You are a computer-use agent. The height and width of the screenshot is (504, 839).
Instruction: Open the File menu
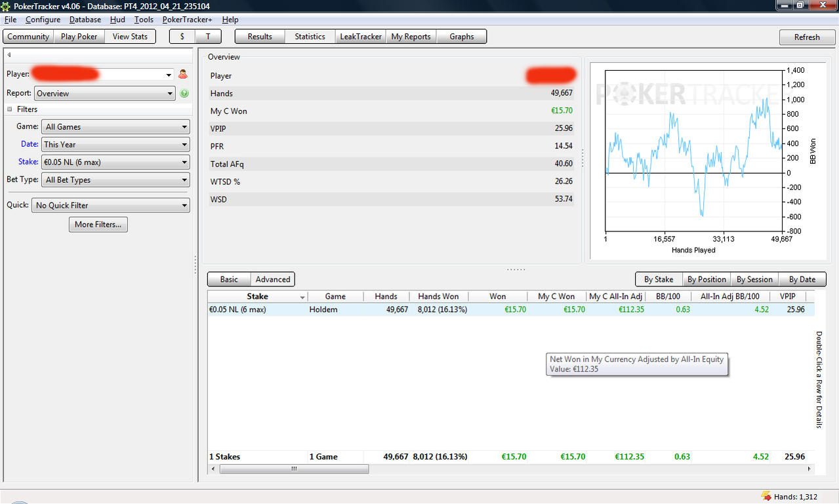click(10, 20)
